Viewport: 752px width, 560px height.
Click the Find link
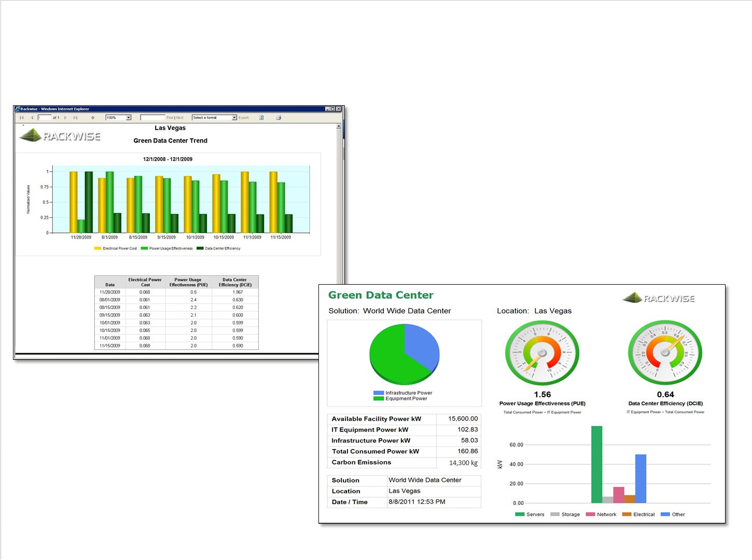click(170, 118)
